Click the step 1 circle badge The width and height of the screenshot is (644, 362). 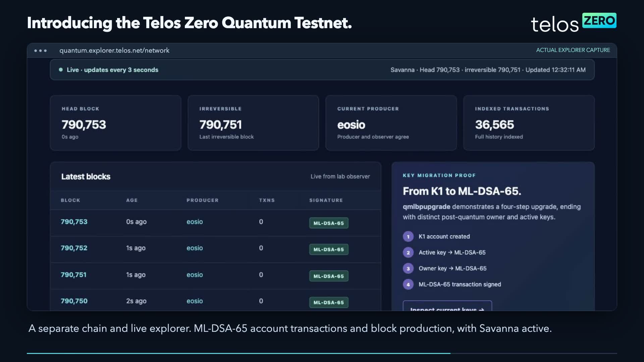pos(408,237)
